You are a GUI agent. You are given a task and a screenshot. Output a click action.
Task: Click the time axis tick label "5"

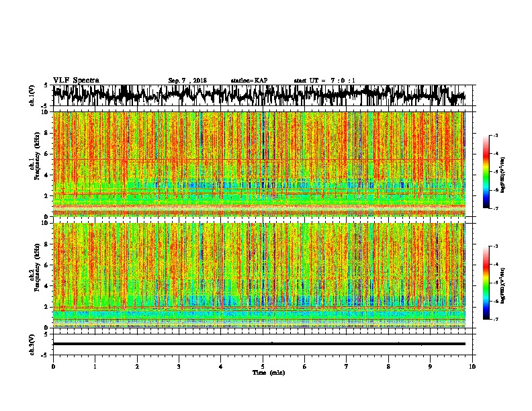point(263,367)
